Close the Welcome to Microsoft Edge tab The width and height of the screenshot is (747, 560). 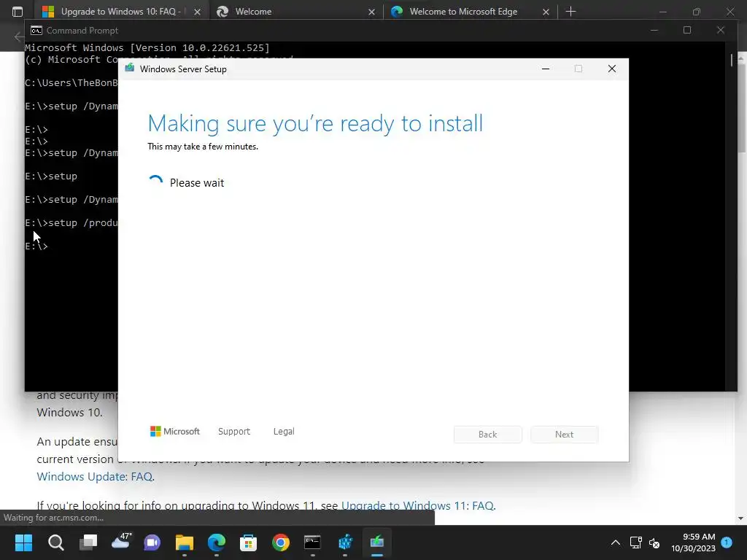coord(546,12)
